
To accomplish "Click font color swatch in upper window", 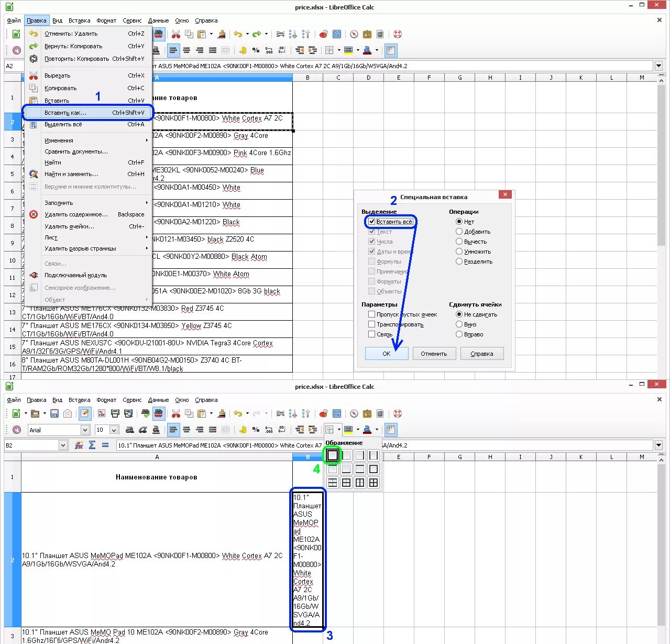I will [x=367, y=50].
